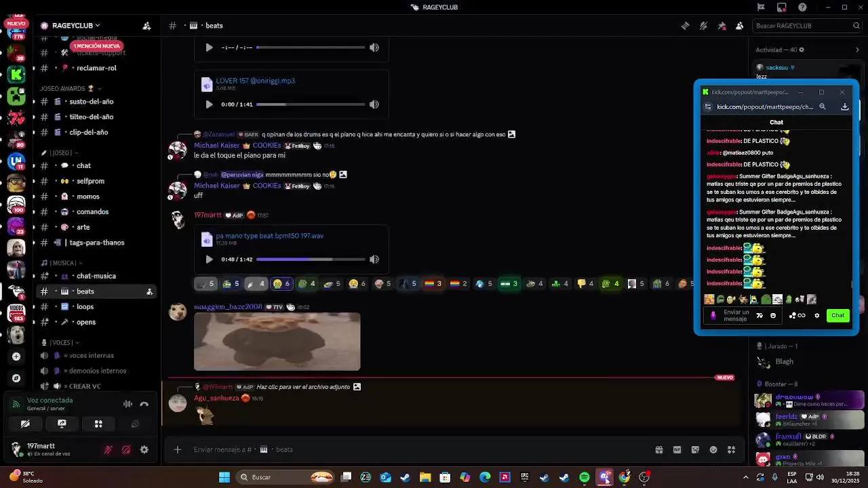The height and width of the screenshot is (488, 868).
Task: Open swaggim_baze2008 image attachment
Action: click(277, 342)
